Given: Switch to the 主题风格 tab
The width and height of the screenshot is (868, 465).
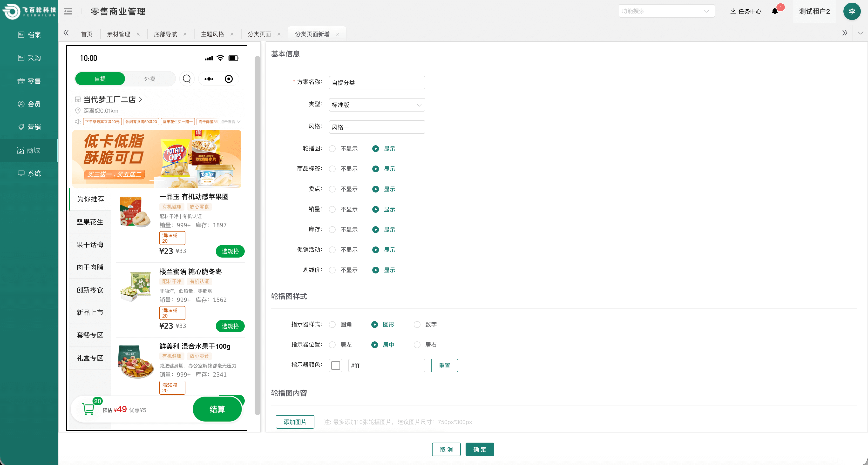Looking at the screenshot, I should [x=213, y=34].
